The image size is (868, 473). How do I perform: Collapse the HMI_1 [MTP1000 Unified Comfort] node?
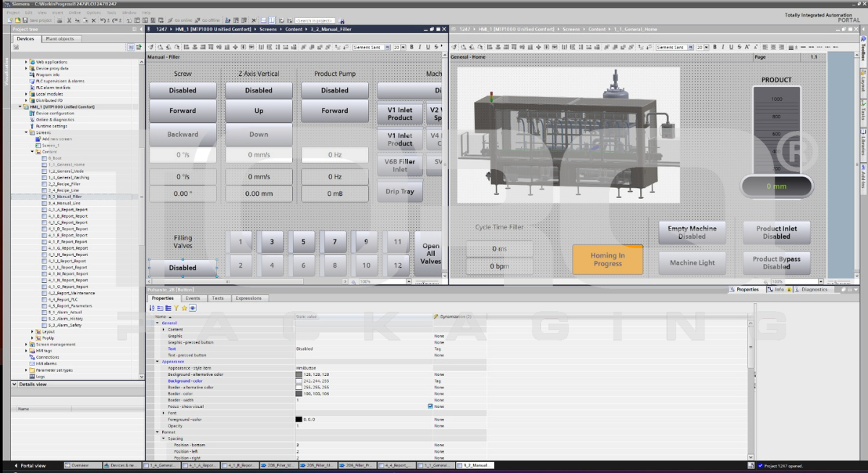pyautogui.click(x=21, y=107)
